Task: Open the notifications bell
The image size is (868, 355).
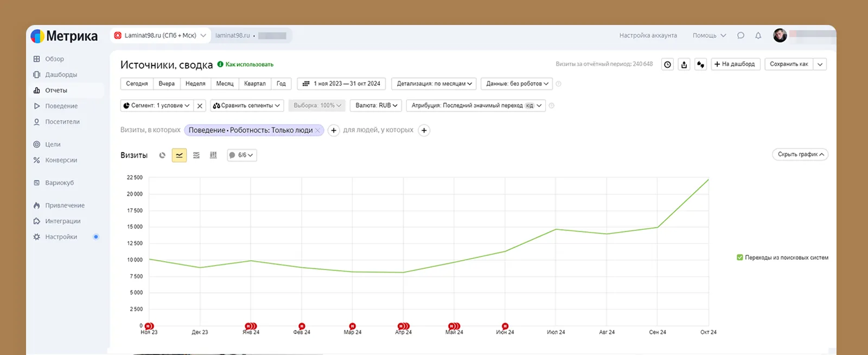Action: [x=758, y=36]
